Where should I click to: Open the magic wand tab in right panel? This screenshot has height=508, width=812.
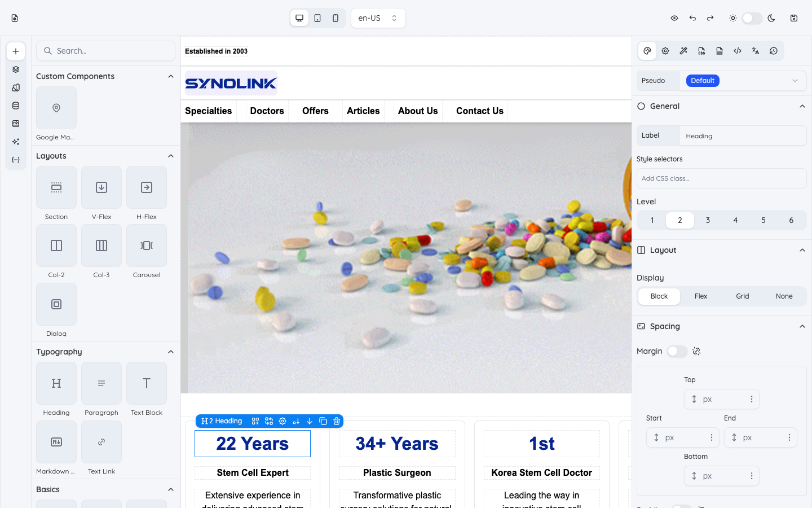683,51
